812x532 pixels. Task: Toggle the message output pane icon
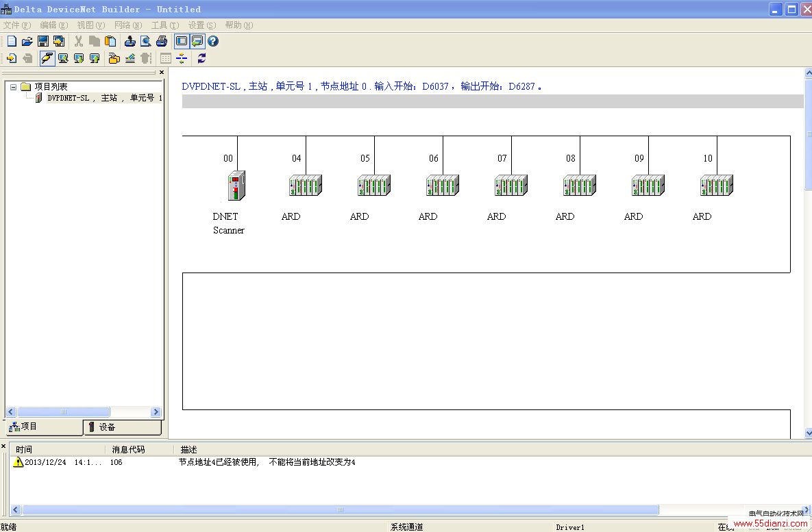coord(197,41)
